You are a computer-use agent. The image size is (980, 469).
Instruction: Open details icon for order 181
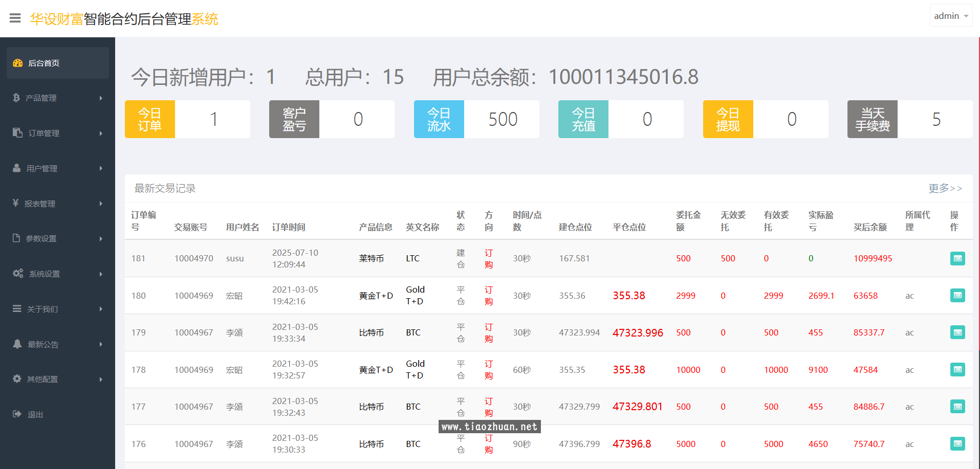[x=957, y=258]
